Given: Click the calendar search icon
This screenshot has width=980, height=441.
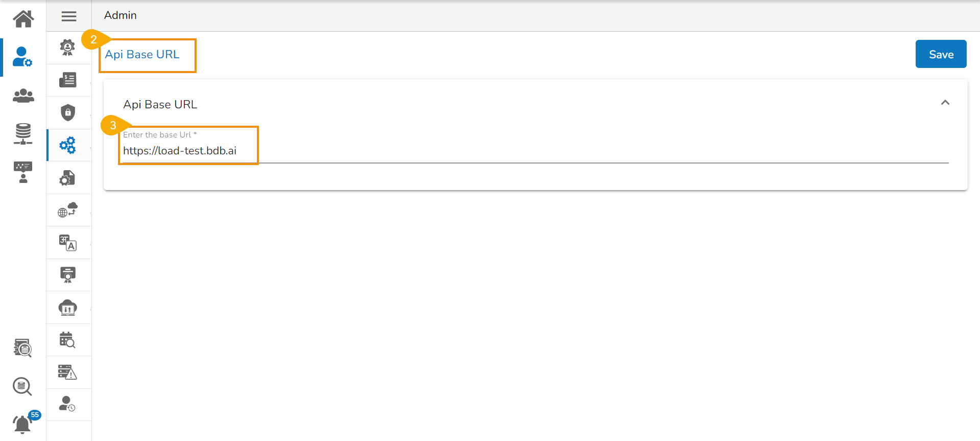Looking at the screenshot, I should coord(67,340).
